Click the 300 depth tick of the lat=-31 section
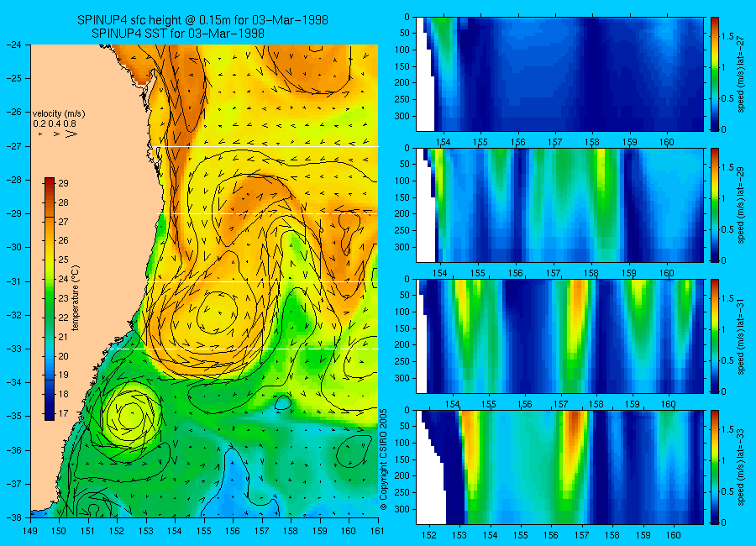 [403, 378]
